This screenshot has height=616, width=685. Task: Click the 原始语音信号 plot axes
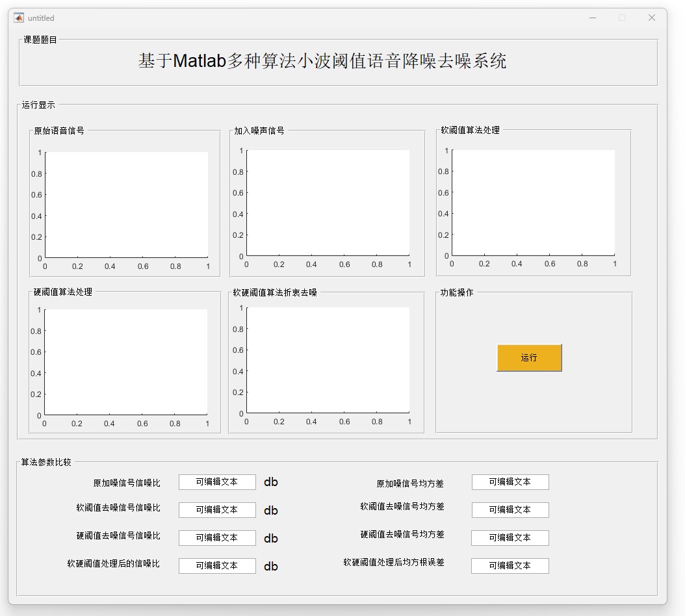click(127, 205)
